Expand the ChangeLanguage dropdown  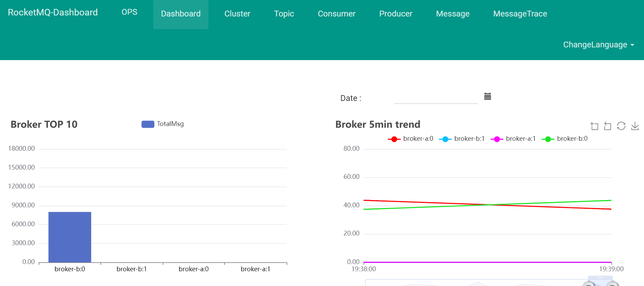pos(598,45)
